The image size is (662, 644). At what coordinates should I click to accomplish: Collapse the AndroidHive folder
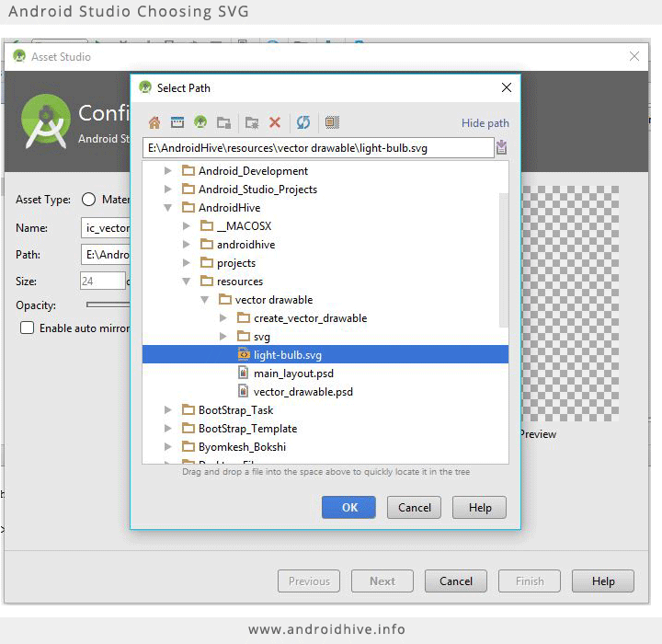click(x=167, y=208)
